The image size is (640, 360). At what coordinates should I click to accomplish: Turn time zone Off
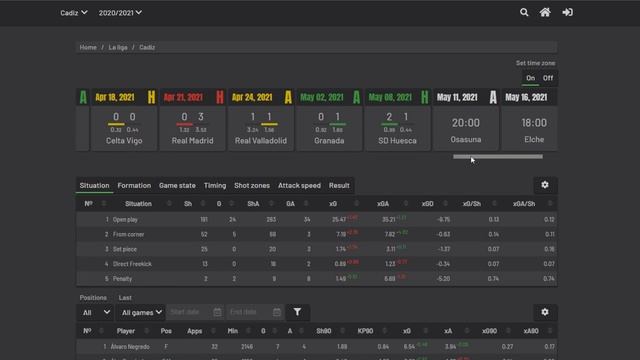click(x=548, y=78)
